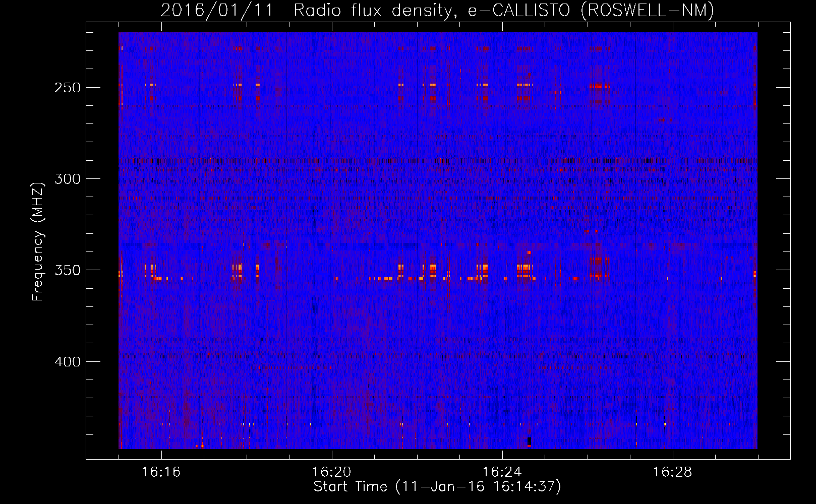Click the "Frequency (MHZ)" y-axis label
816x504 pixels.
[38, 241]
